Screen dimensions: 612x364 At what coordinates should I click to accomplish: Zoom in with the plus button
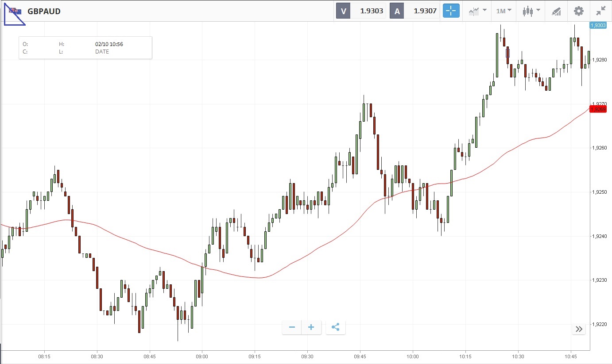pyautogui.click(x=311, y=327)
